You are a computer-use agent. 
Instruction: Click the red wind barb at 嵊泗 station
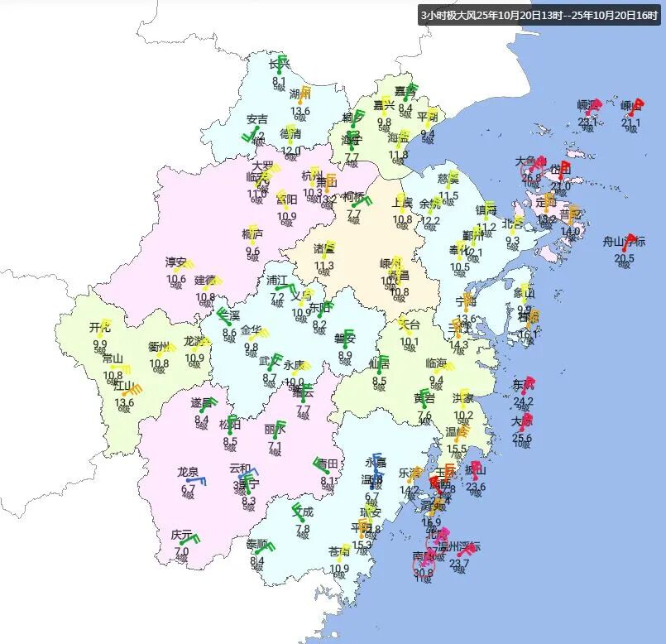click(x=592, y=108)
